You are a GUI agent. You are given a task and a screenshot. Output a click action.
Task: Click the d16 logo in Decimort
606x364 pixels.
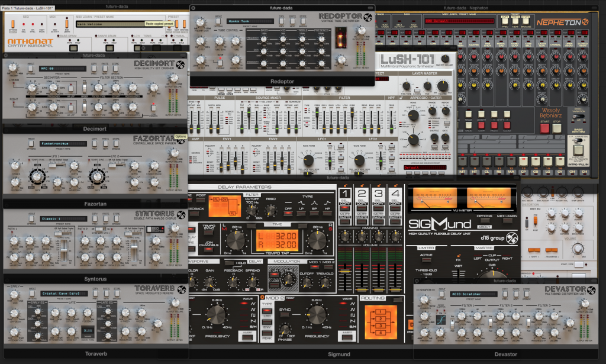[180, 65]
